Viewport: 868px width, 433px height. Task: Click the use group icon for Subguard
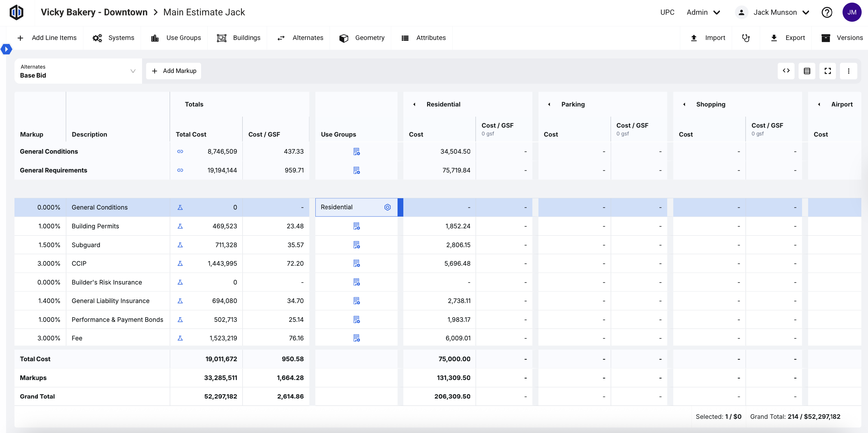pyautogui.click(x=356, y=245)
